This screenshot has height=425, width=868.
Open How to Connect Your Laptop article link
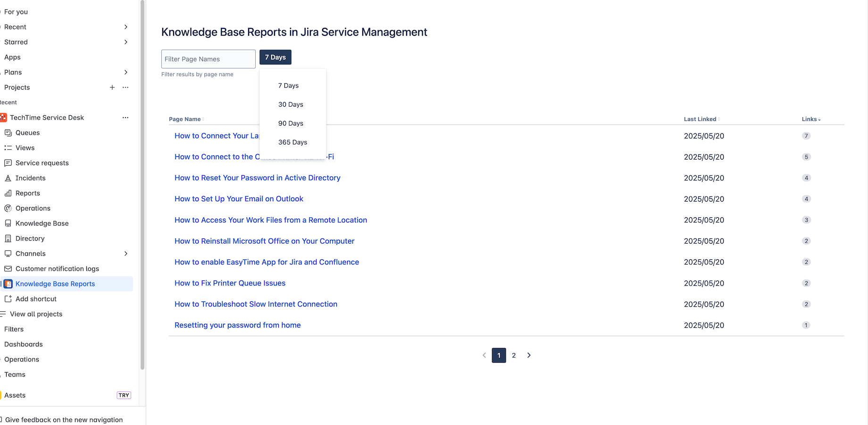click(217, 136)
